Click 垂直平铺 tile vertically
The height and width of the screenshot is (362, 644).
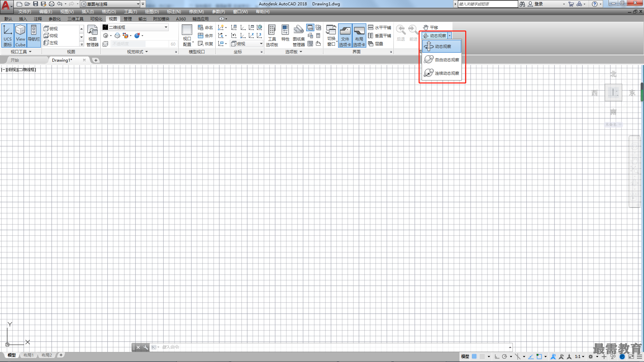379,36
